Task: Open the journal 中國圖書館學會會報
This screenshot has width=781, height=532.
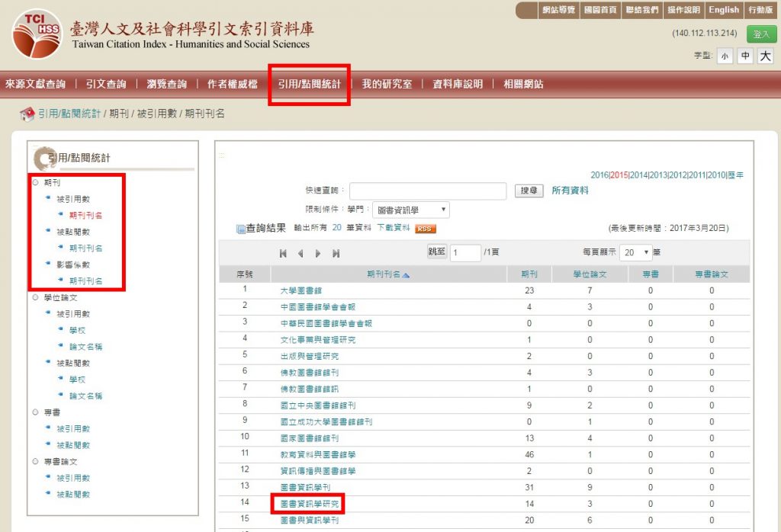Action: [318, 307]
